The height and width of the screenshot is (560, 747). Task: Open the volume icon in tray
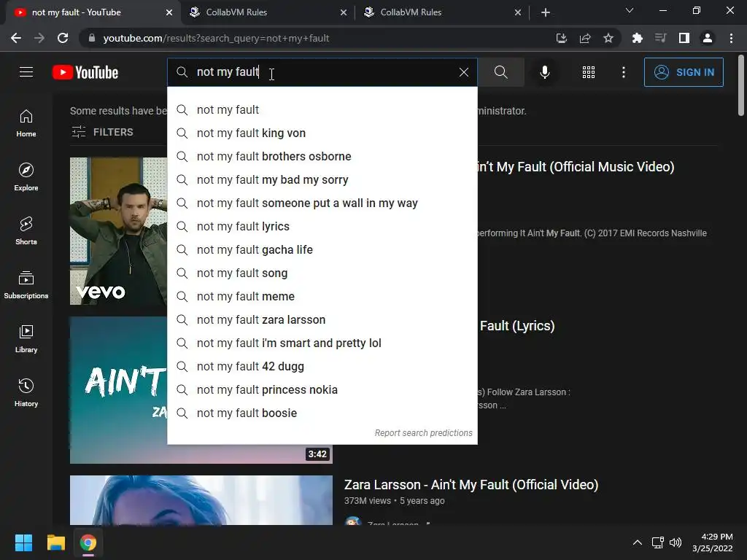pos(676,542)
